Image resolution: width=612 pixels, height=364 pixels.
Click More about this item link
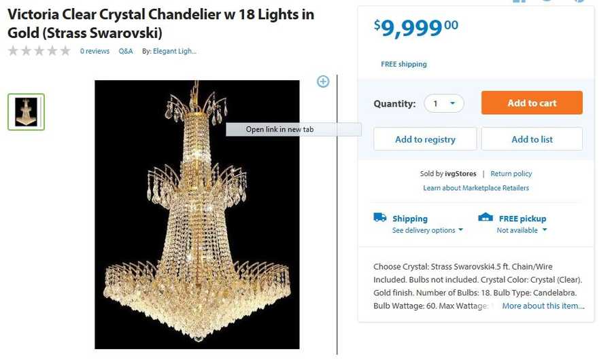pyautogui.click(x=543, y=306)
